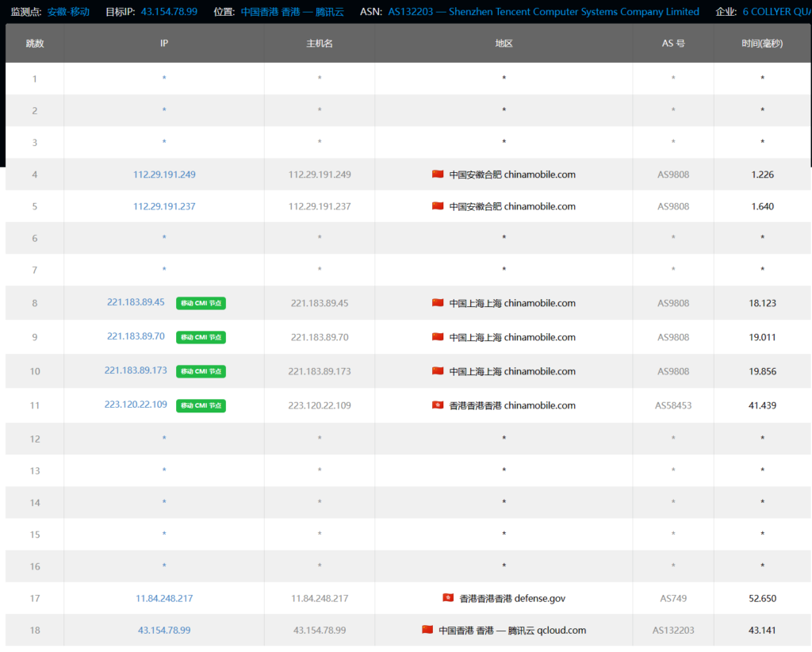This screenshot has height=652, width=812.
Task: Click the 安徽-移动 monitoring point link
Action: [x=68, y=12]
